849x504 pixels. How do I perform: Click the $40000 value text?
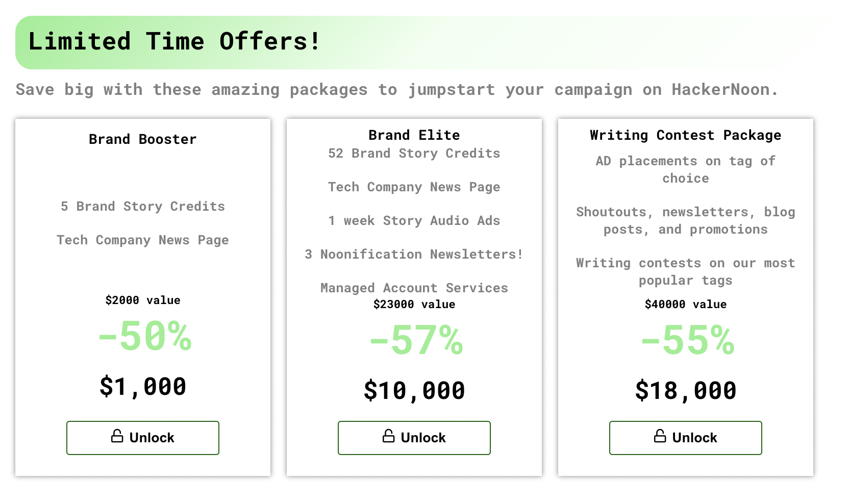(x=686, y=305)
